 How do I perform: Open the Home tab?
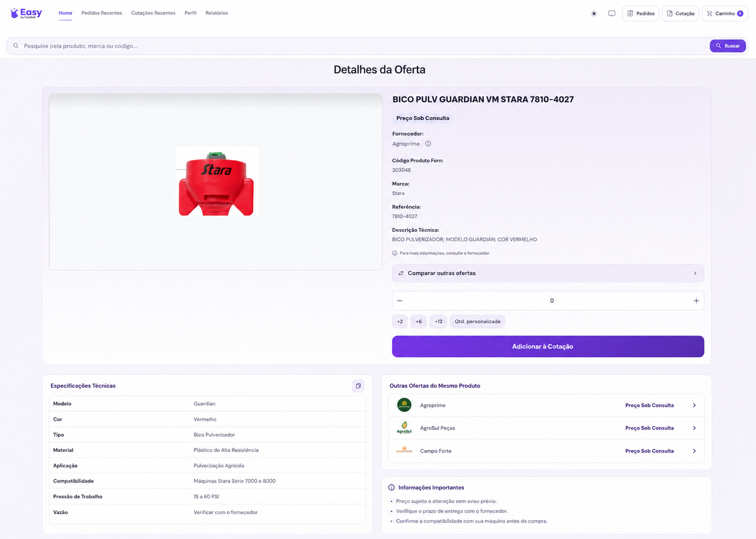(65, 13)
